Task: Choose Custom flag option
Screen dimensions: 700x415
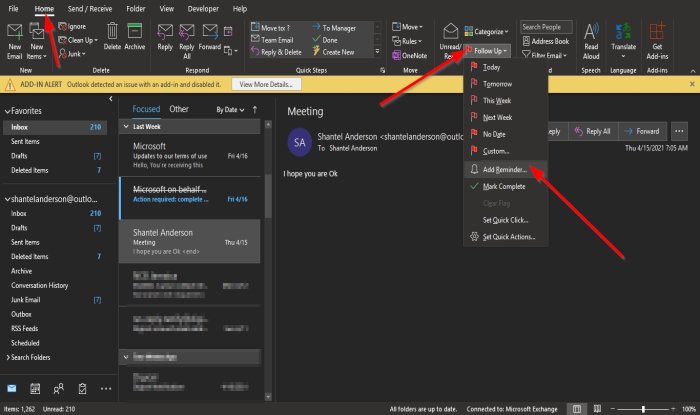Action: (x=506, y=151)
